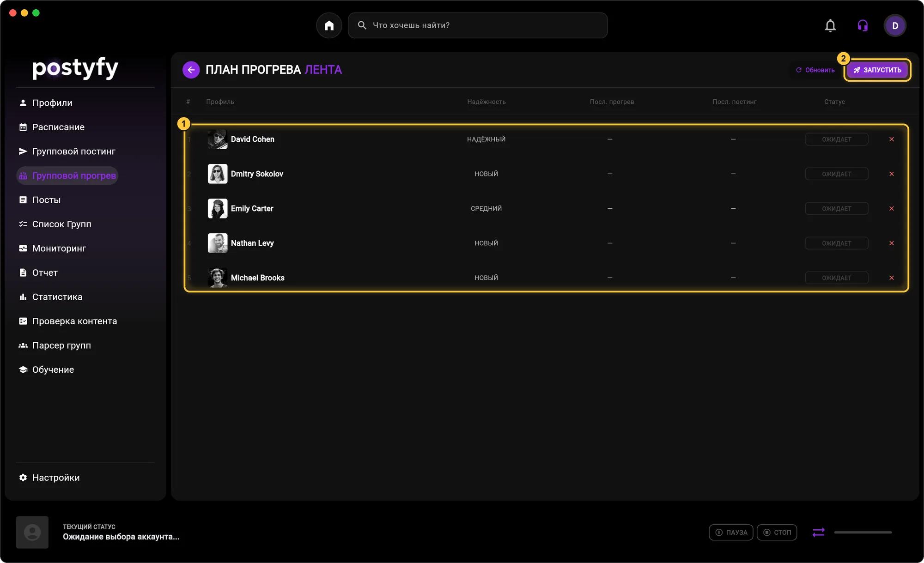Screen dimensions: 924x563
Task: Click the current status account avatar placeholder
Action: pyautogui.click(x=32, y=533)
